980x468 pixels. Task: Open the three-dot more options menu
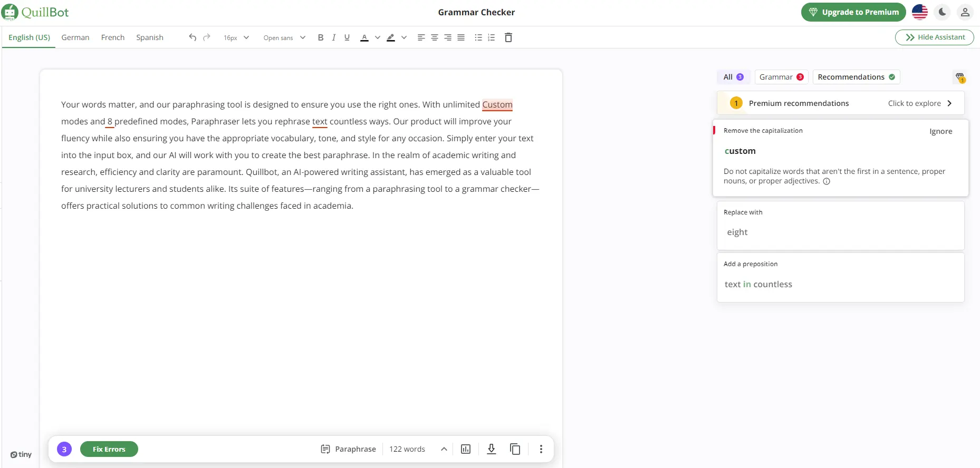pos(541,449)
